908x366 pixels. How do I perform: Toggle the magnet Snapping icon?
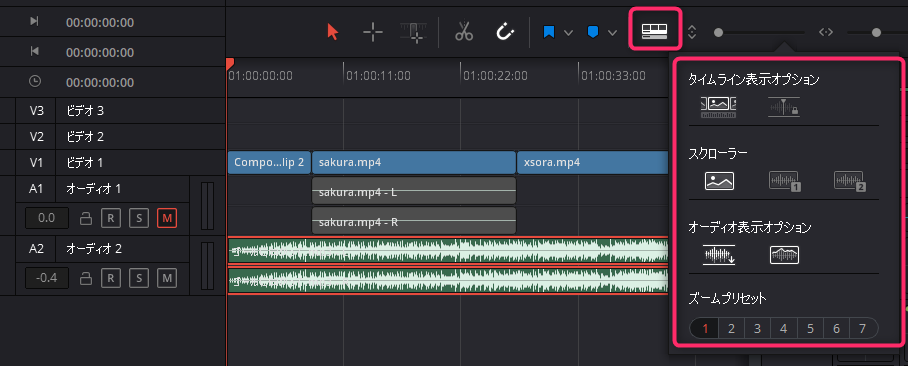[505, 32]
